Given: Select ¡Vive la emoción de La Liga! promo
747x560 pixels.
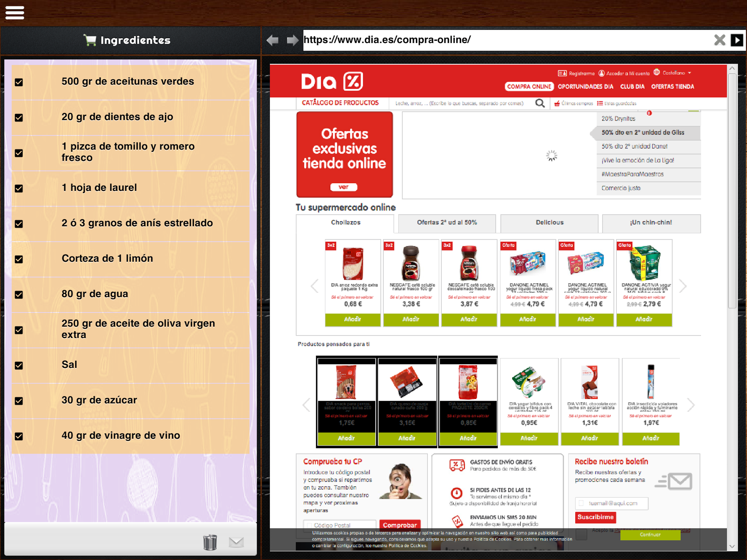Looking at the screenshot, I should click(x=648, y=161).
